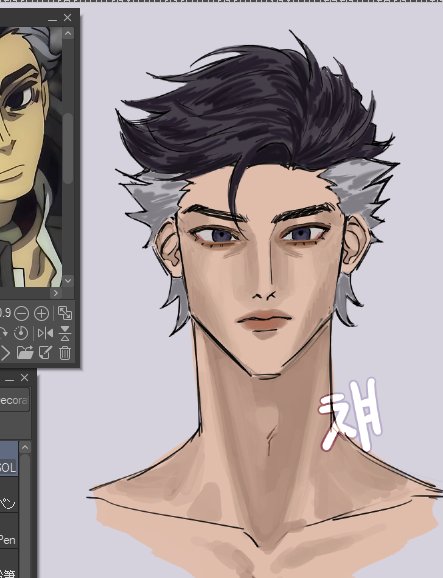Click the sub tool list scroll-up arrow
Viewport: 443px width, 578px height.
(25, 448)
